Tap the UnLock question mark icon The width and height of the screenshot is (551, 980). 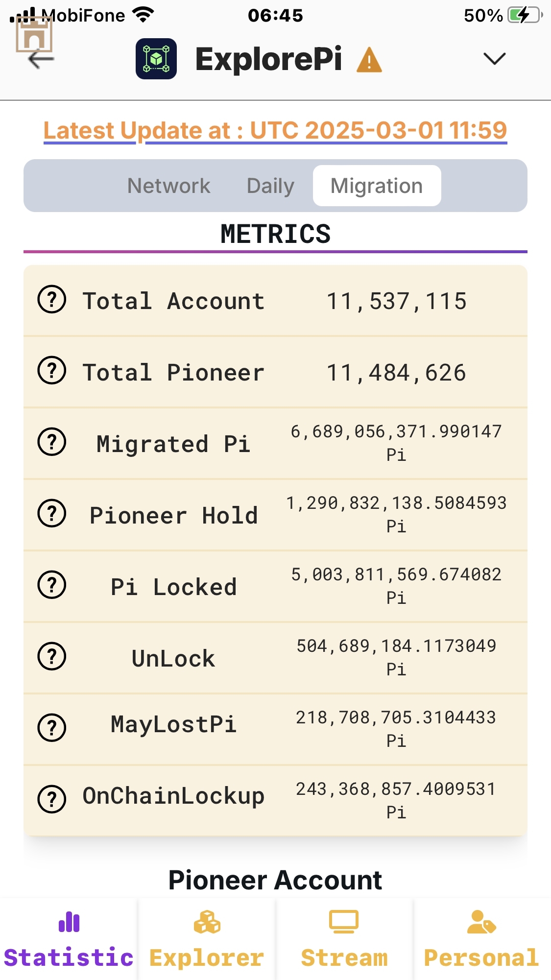(52, 657)
